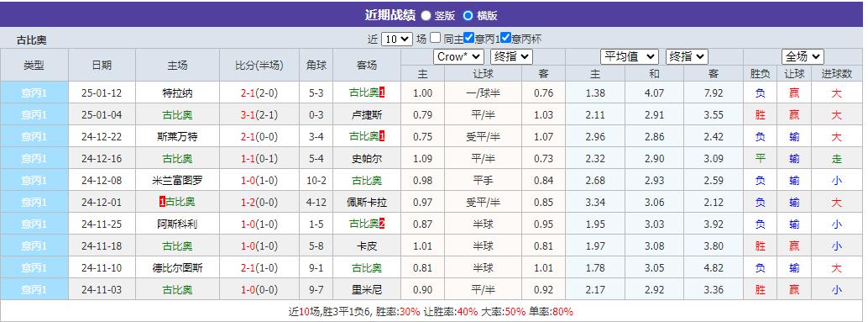Viewport: 868px width, 322px height.
Task: Click the 卢捷斯 away team link
Action: tap(367, 115)
